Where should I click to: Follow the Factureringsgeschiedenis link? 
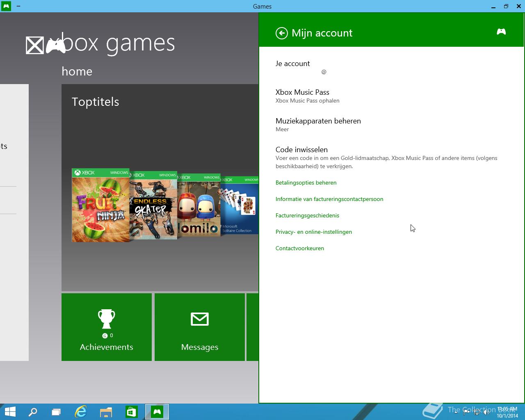point(307,215)
